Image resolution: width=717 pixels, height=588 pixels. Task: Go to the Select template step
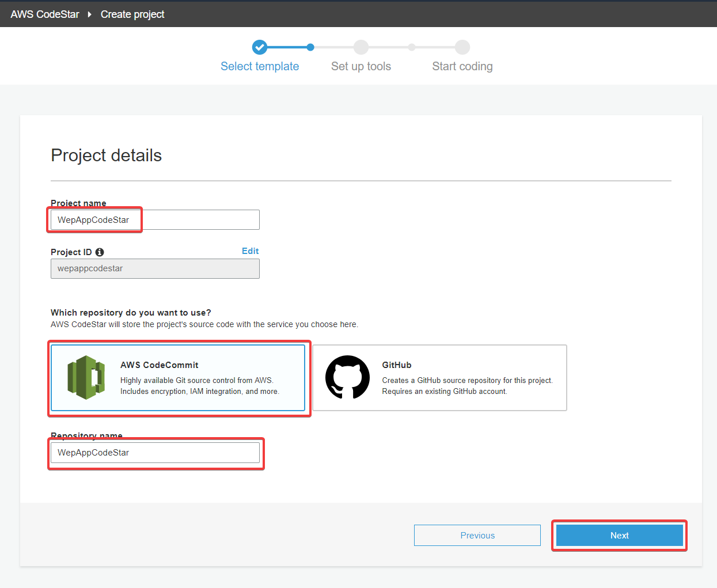coord(260,66)
